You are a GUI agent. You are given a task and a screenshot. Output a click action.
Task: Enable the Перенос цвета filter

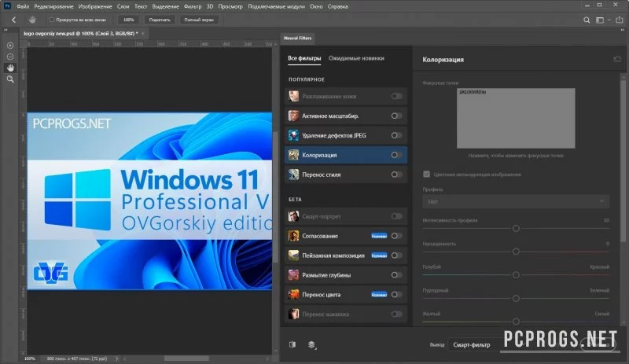tap(397, 295)
